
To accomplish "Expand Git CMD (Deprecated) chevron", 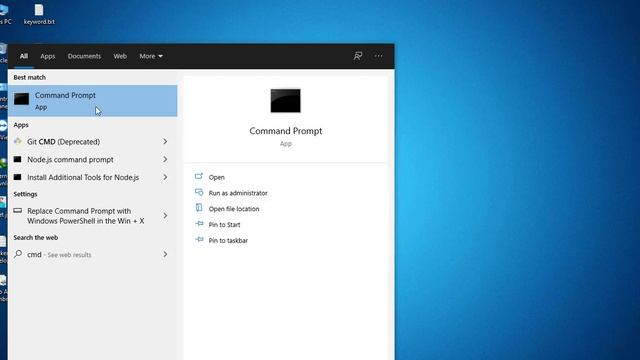I will coord(165,141).
